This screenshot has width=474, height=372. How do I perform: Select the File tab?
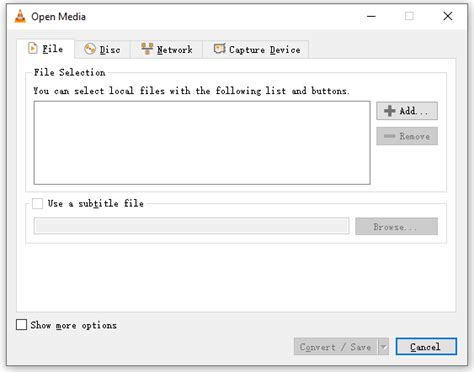click(x=46, y=49)
